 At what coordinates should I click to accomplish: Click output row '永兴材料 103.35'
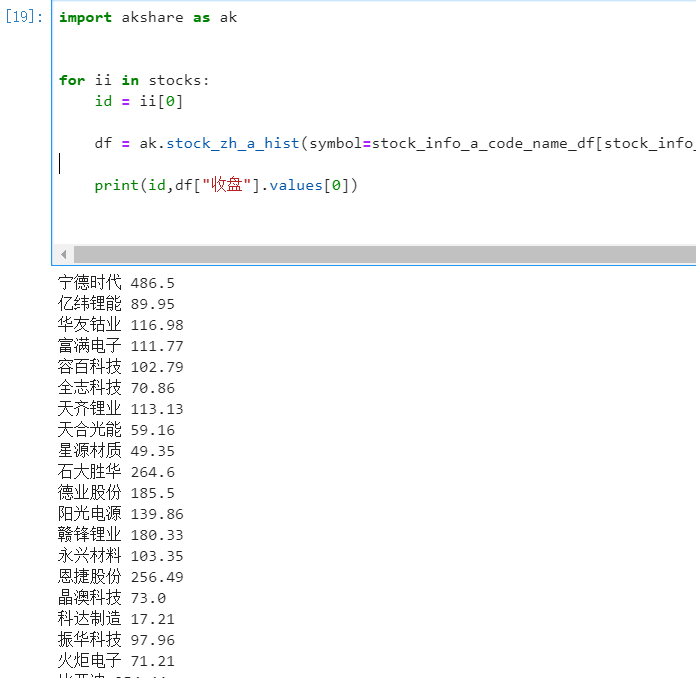[120, 556]
